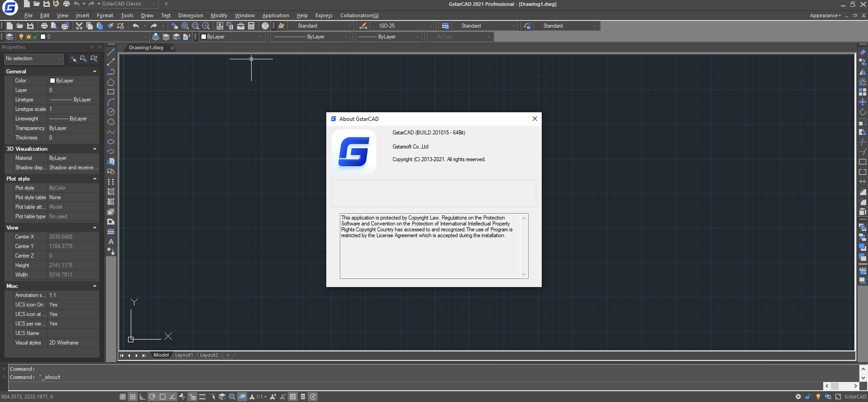This screenshot has height=402, width=868.
Task: Collapse the Plot style section
Action: click(95, 179)
